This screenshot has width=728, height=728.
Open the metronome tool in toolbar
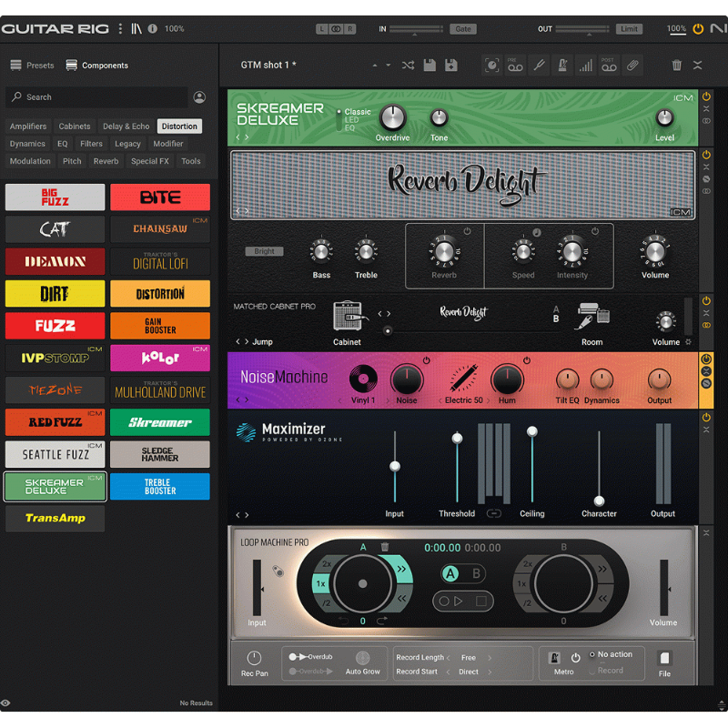(562, 65)
